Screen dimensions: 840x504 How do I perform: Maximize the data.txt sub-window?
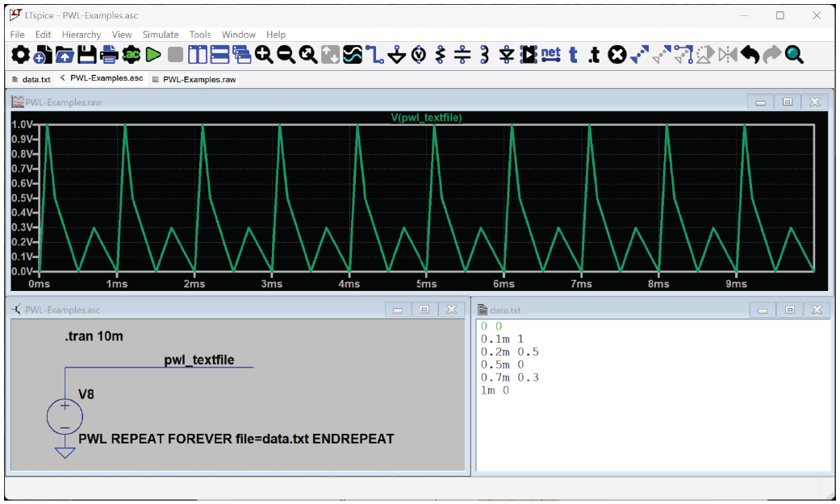tap(789, 310)
